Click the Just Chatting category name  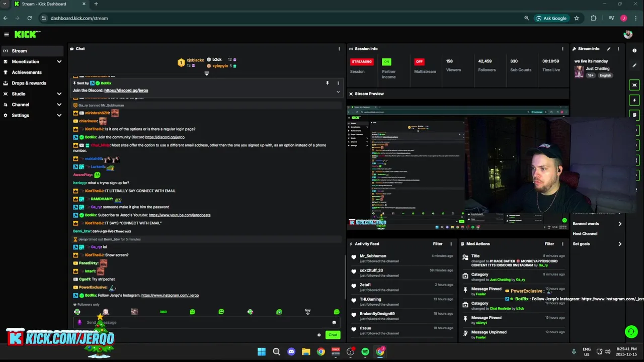tap(597, 68)
